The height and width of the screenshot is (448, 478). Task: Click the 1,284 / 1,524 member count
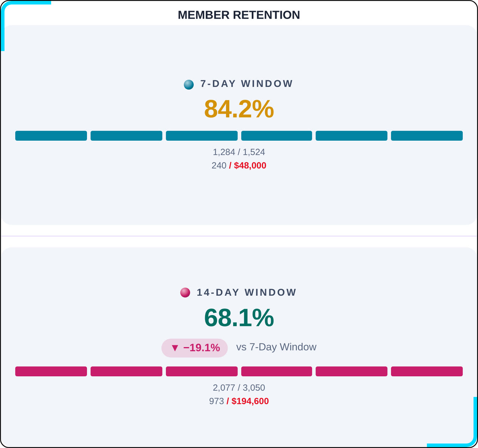click(239, 152)
